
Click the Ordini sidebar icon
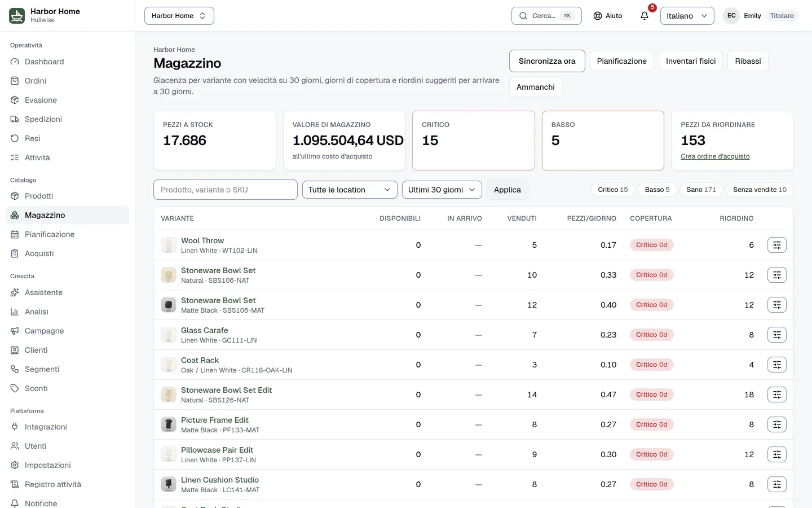point(15,81)
